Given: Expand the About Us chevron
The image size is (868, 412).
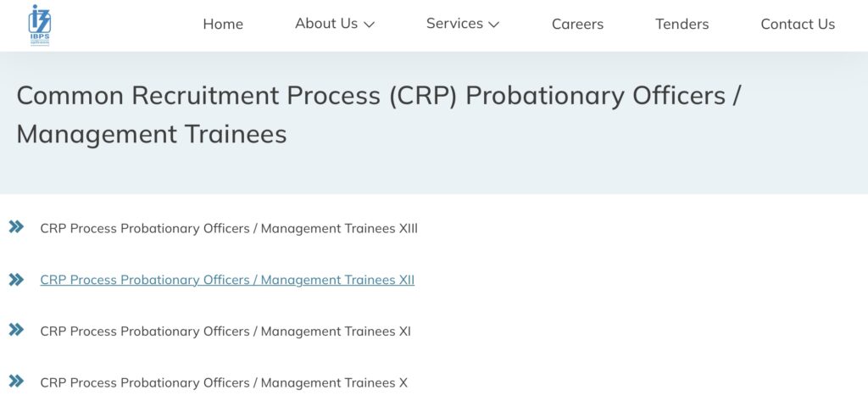Looking at the screenshot, I should coord(370,25).
